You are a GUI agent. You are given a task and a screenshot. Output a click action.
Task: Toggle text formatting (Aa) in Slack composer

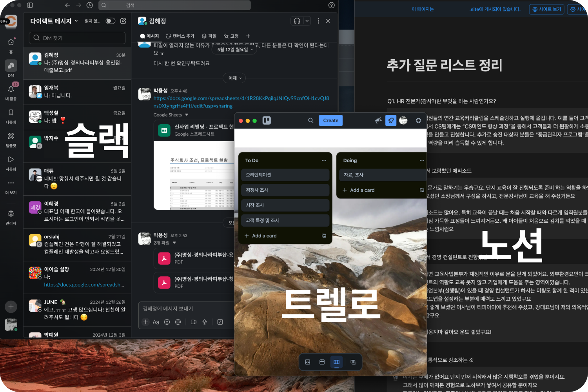tap(156, 322)
